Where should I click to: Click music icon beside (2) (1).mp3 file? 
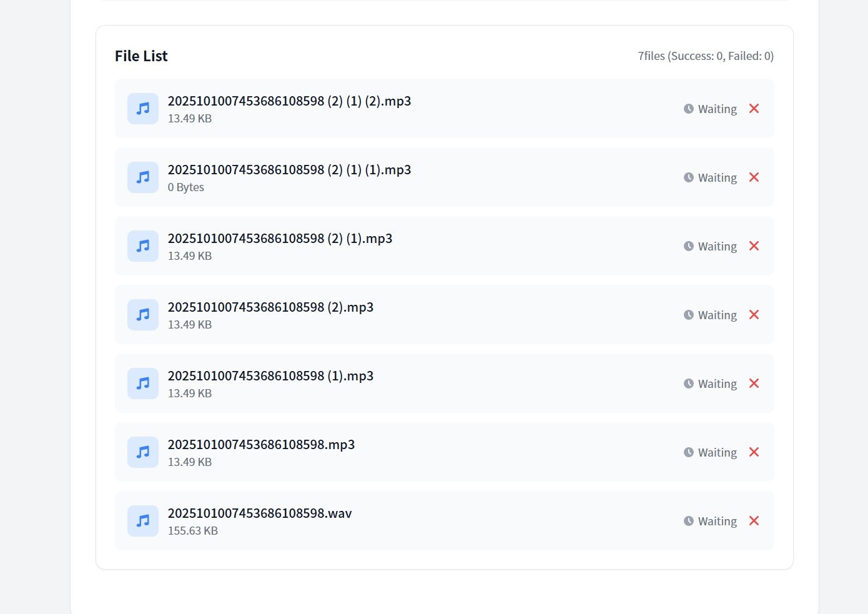coord(143,246)
